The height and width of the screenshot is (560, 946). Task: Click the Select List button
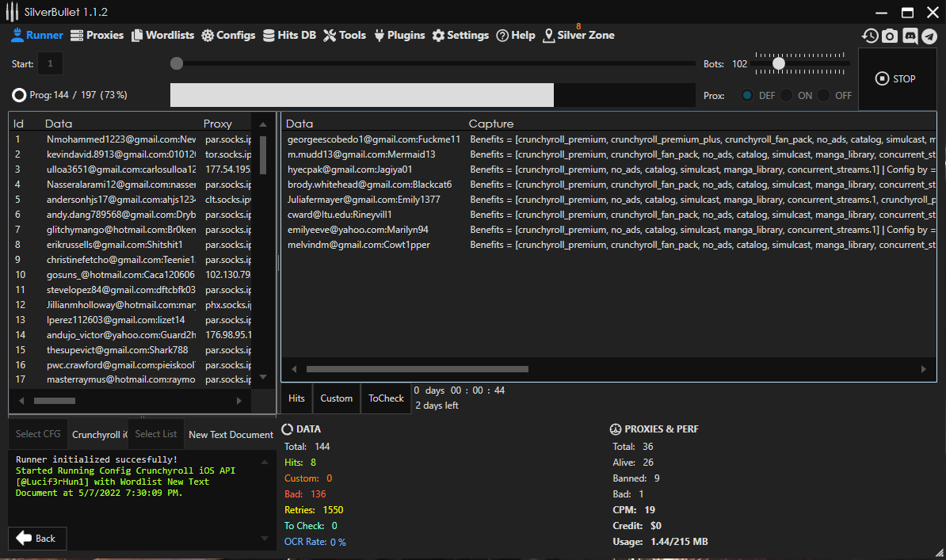click(155, 434)
